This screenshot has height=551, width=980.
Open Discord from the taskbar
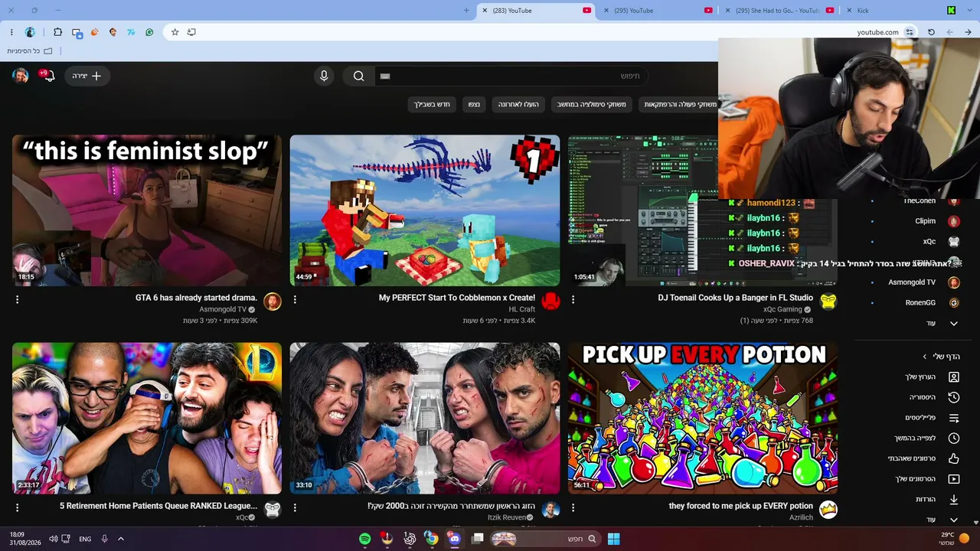(x=455, y=539)
